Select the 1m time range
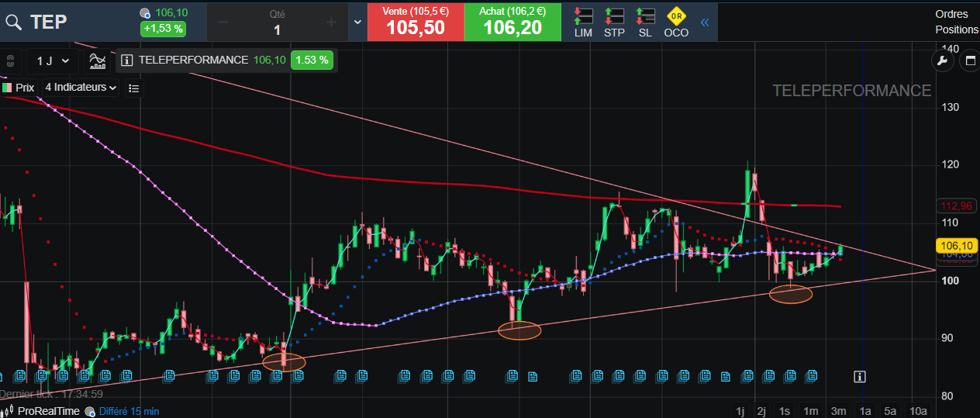 [811, 410]
